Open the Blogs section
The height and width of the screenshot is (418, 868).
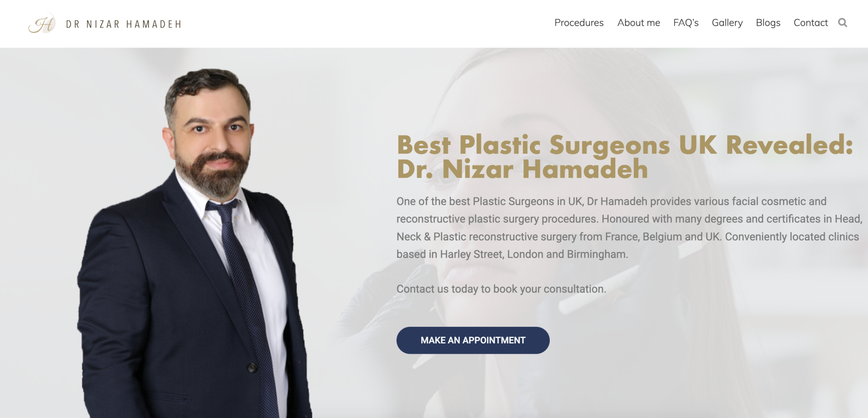pyautogui.click(x=768, y=23)
